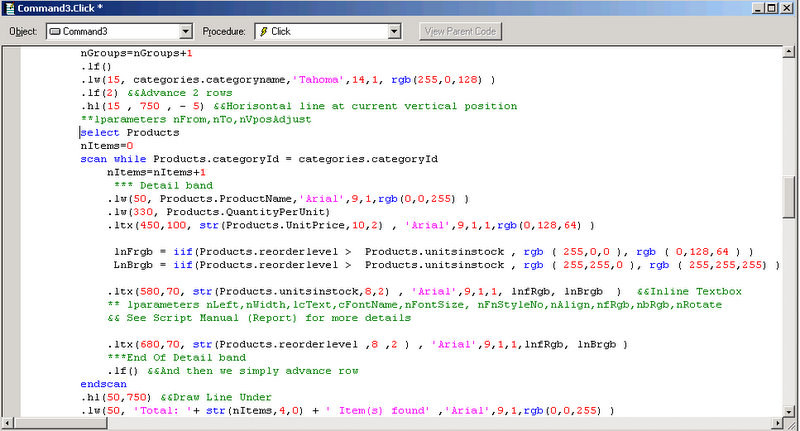The image size is (800, 431).
Task: Click the vertical scrollbar thumb
Action: coord(789,197)
